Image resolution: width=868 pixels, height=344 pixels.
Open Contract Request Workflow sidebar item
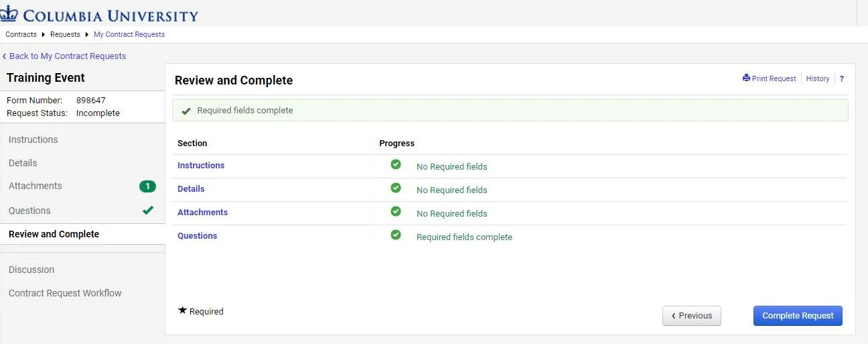point(65,293)
